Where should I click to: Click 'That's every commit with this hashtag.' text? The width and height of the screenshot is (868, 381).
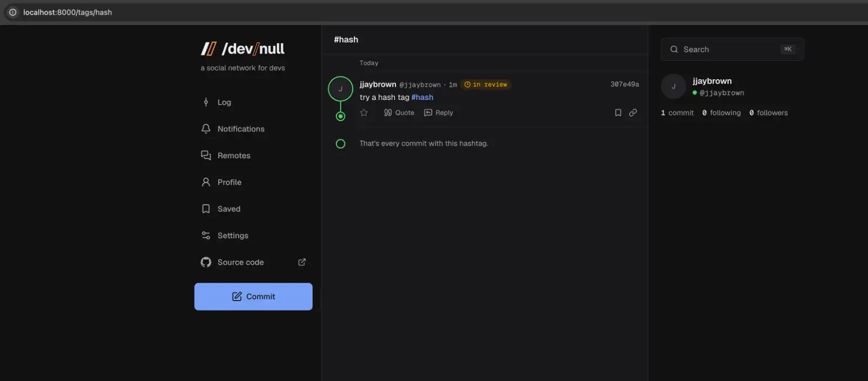coord(424,143)
